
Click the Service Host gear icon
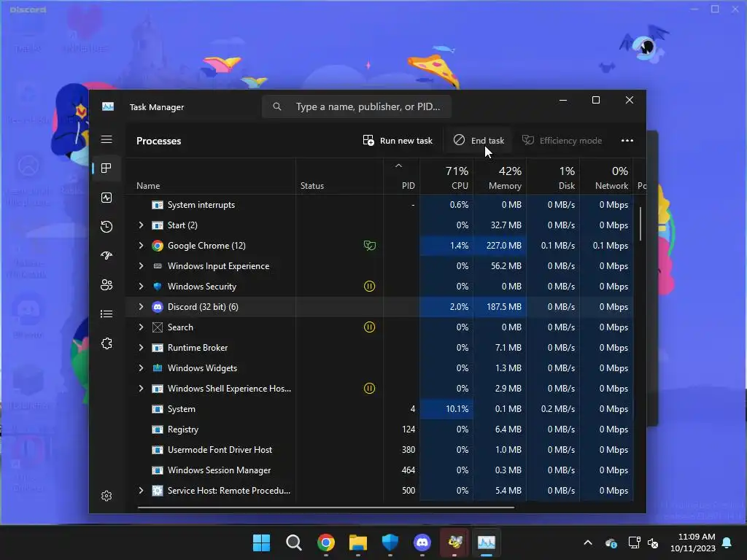click(158, 491)
